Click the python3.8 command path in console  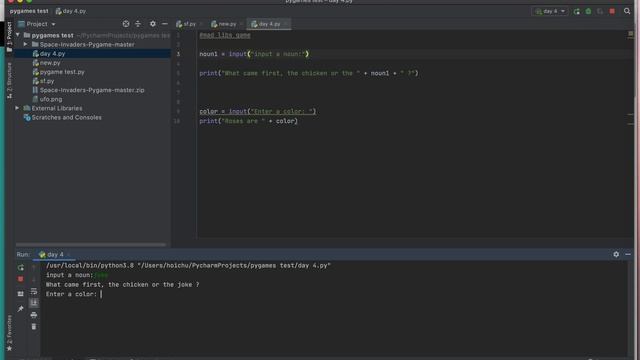click(188, 266)
